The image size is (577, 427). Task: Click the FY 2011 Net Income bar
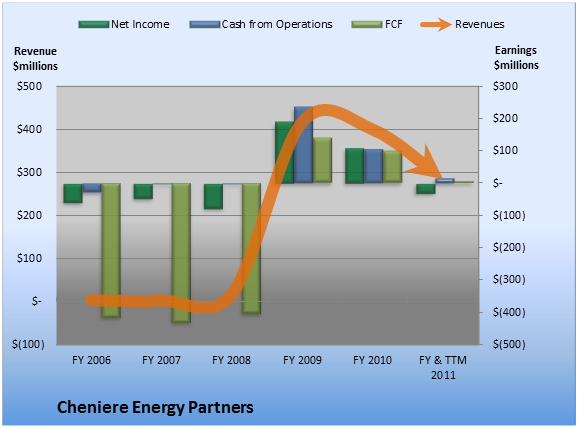click(426, 188)
